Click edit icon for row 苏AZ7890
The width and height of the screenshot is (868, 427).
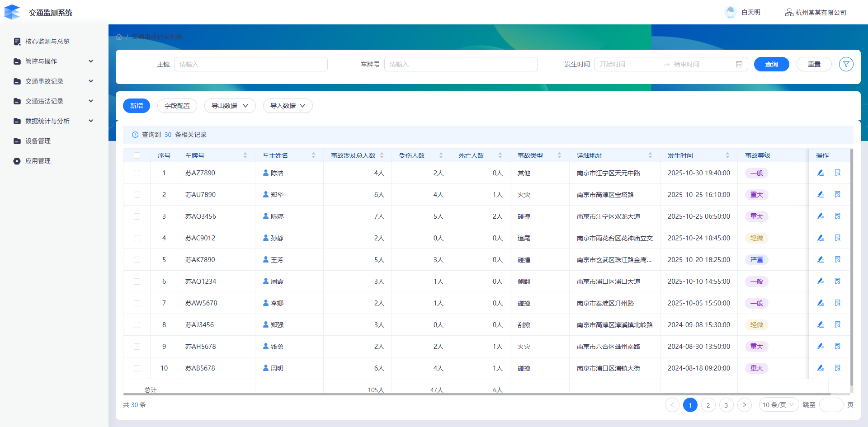coord(821,173)
